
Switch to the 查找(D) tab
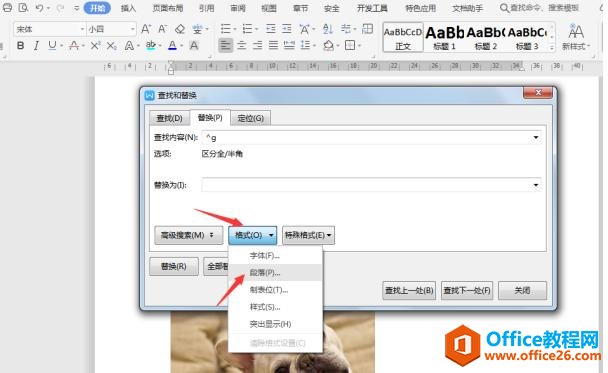pyautogui.click(x=169, y=118)
